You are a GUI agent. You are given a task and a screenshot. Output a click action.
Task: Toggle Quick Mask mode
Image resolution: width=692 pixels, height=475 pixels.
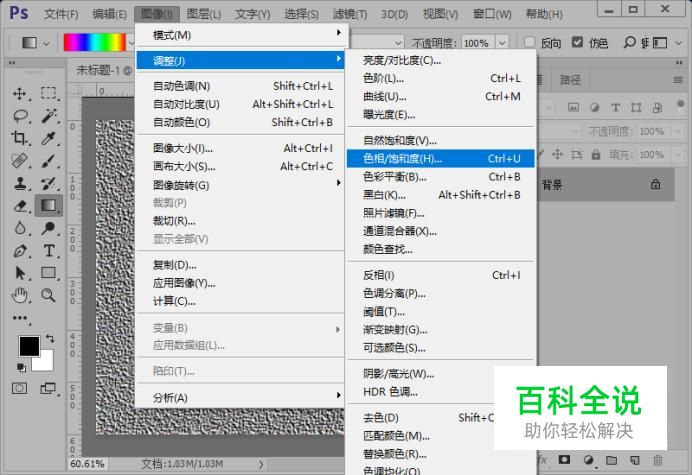tap(19, 388)
